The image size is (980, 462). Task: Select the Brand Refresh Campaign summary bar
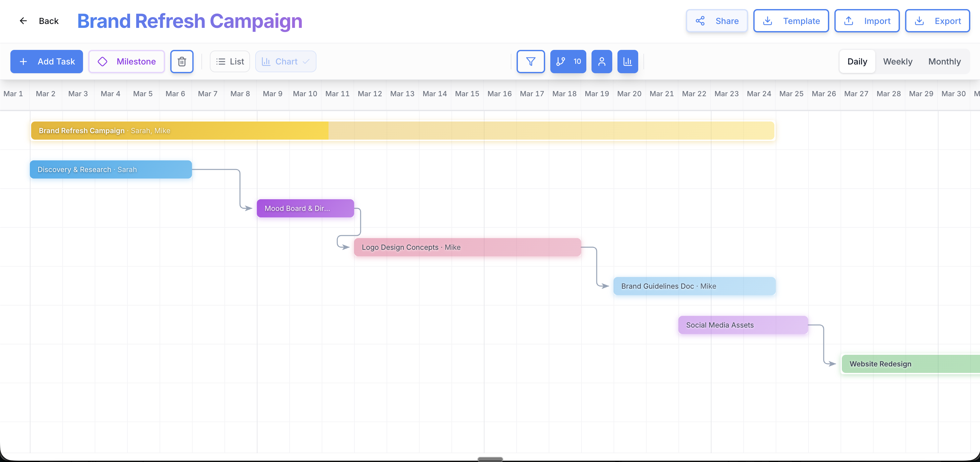click(402, 131)
